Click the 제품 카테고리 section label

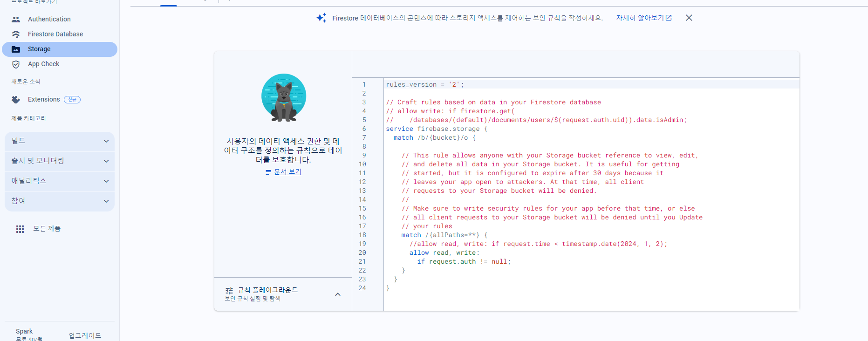pos(28,118)
